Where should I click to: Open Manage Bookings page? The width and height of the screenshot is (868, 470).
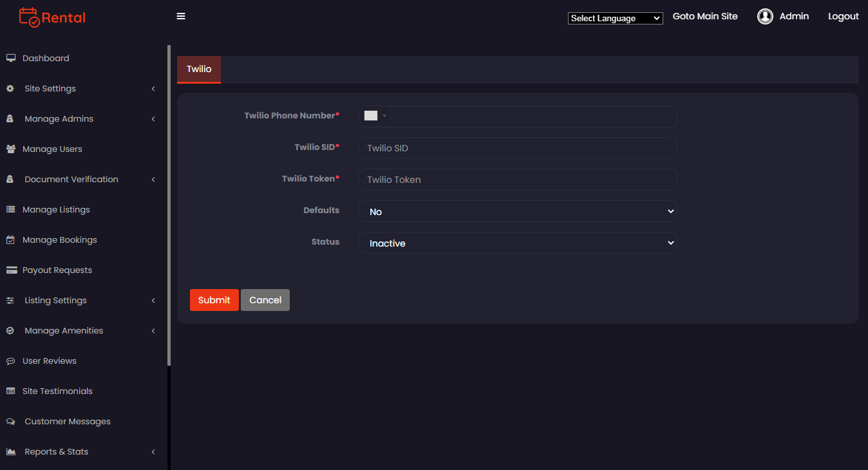point(59,240)
